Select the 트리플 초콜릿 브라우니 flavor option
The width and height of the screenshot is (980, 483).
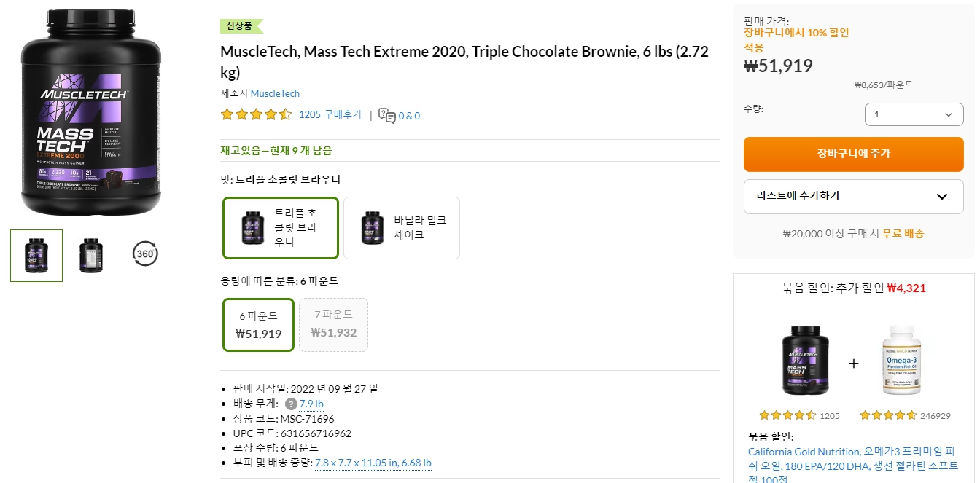tap(280, 227)
